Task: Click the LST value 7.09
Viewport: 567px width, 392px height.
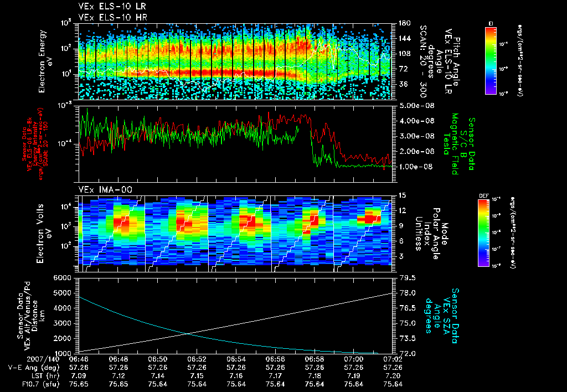Action: [79, 376]
